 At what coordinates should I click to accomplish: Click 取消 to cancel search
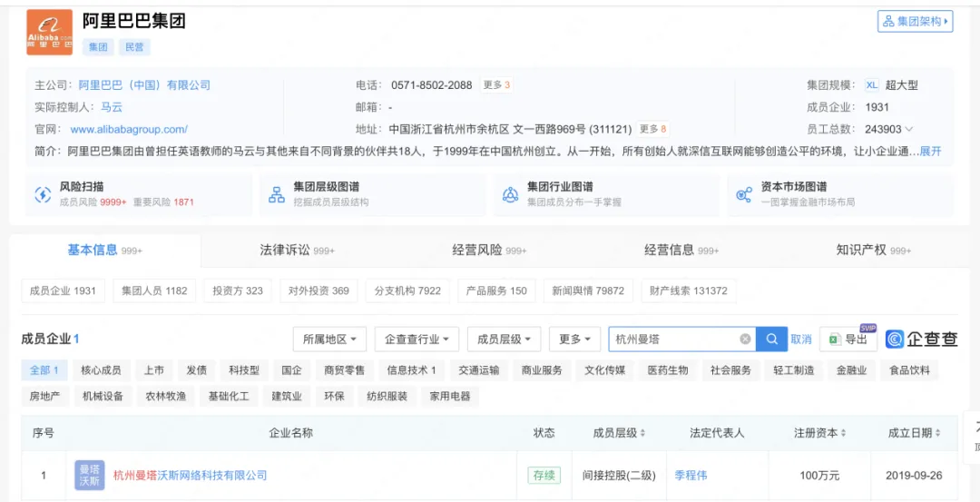801,339
